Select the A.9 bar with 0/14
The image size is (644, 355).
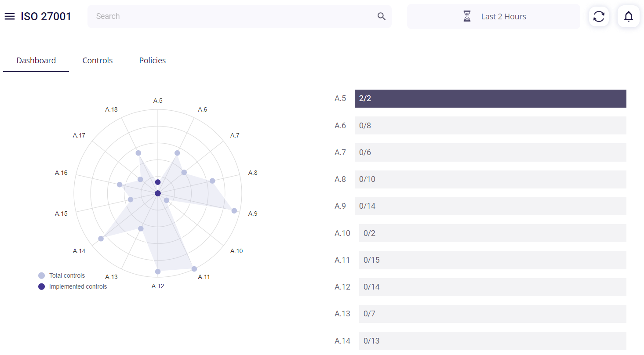491,206
